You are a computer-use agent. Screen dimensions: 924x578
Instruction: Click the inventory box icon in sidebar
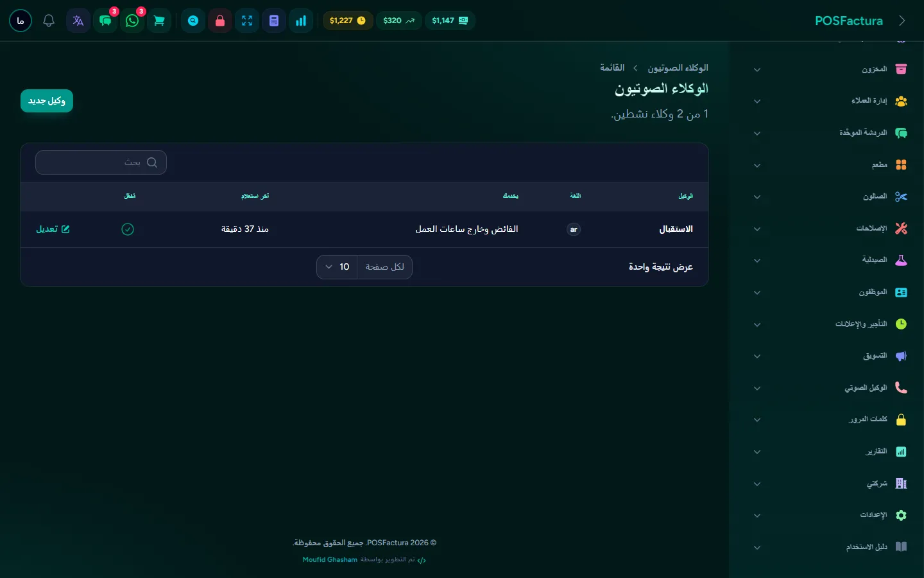pos(901,69)
